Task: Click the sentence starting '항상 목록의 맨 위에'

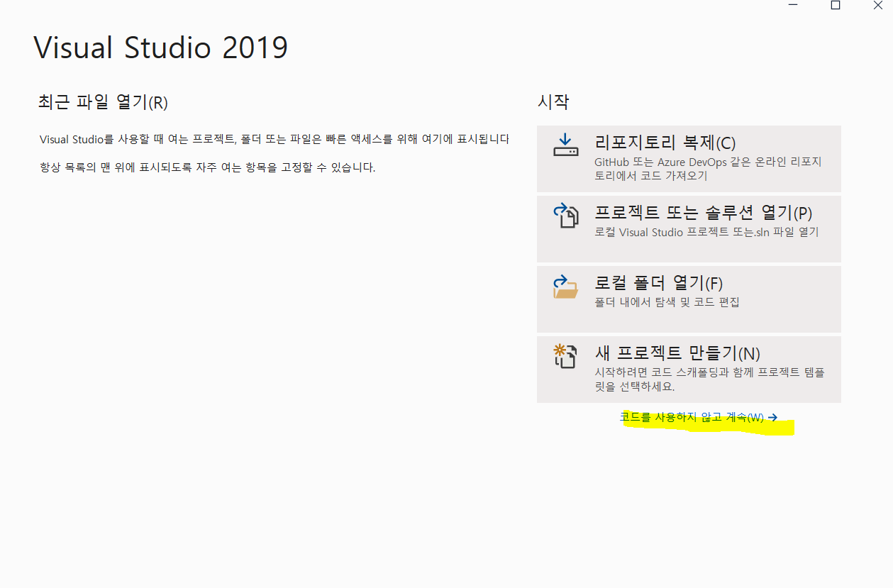Action: [x=207, y=168]
